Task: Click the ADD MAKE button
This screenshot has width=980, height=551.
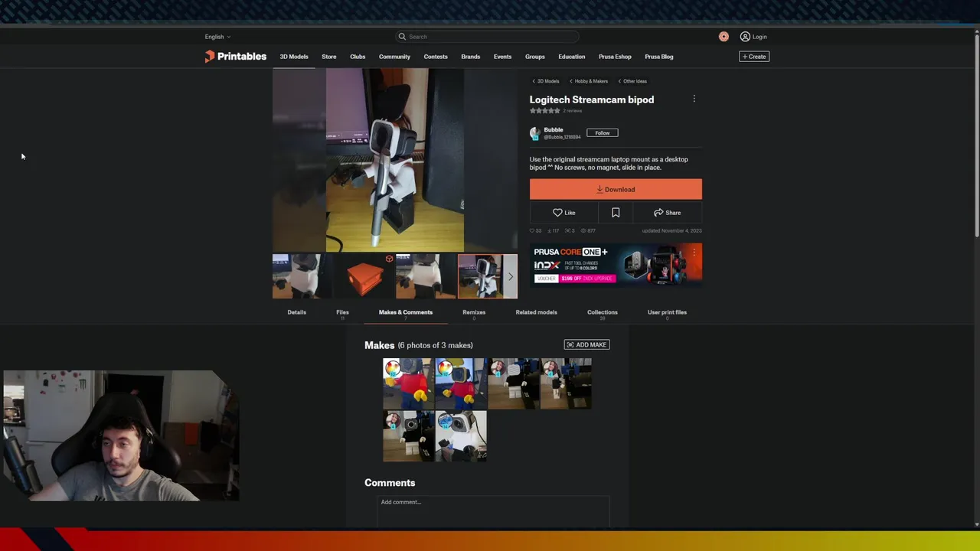Action: (x=587, y=345)
